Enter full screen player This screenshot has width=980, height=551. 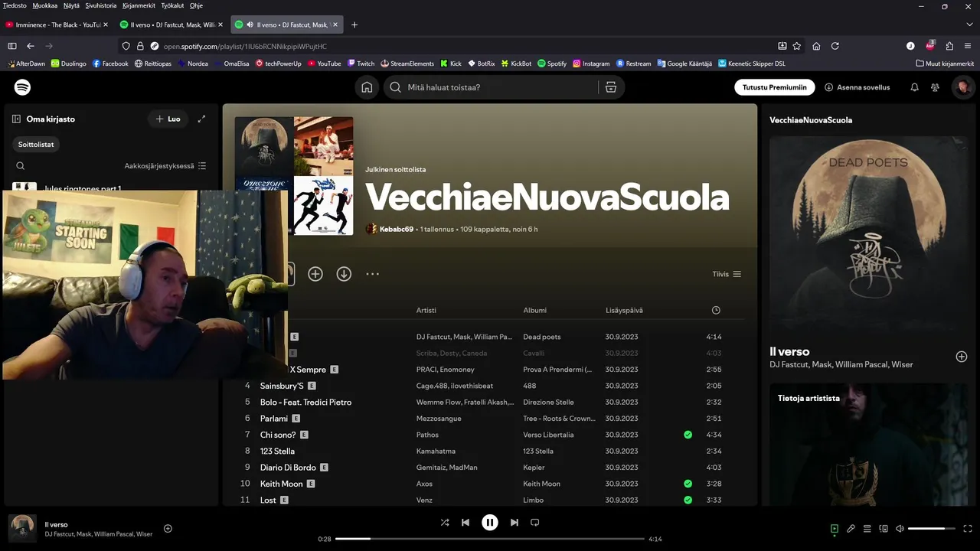tap(968, 528)
